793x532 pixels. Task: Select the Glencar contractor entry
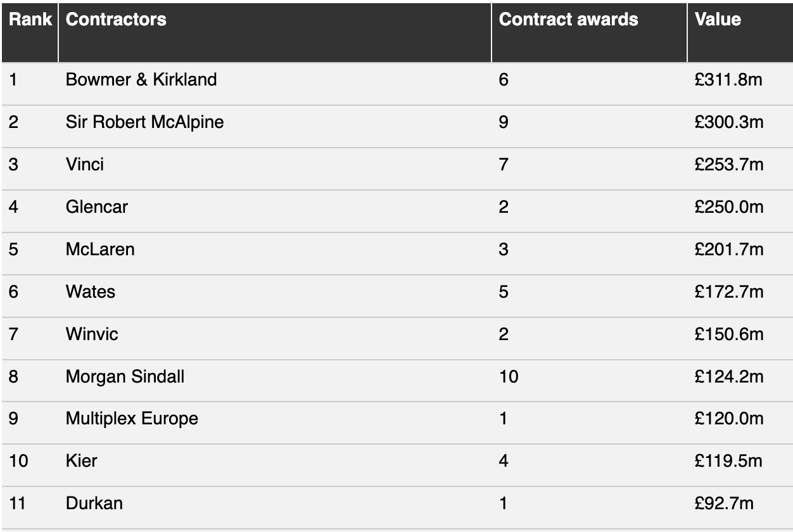(x=97, y=207)
